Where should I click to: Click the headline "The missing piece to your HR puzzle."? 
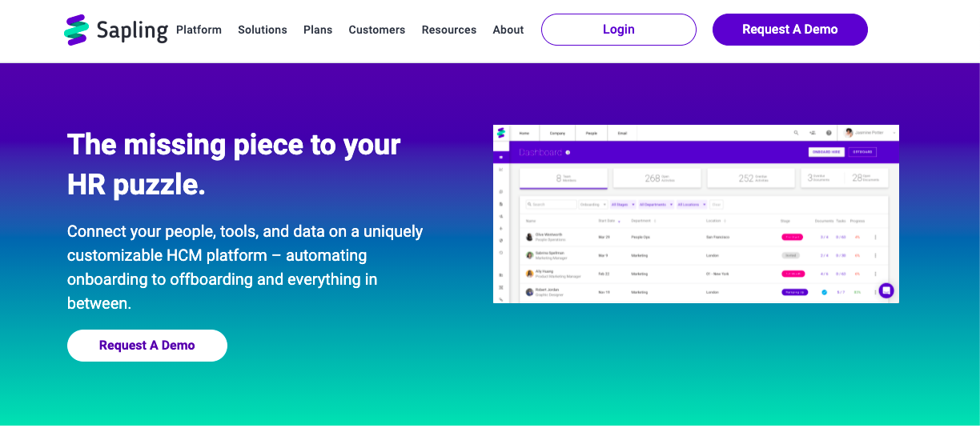[x=234, y=164]
